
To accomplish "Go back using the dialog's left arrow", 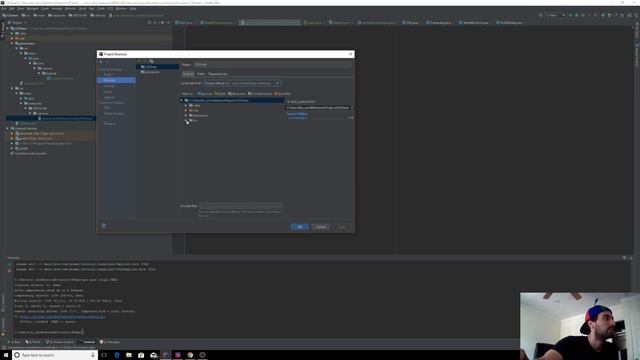I will [x=101, y=61].
